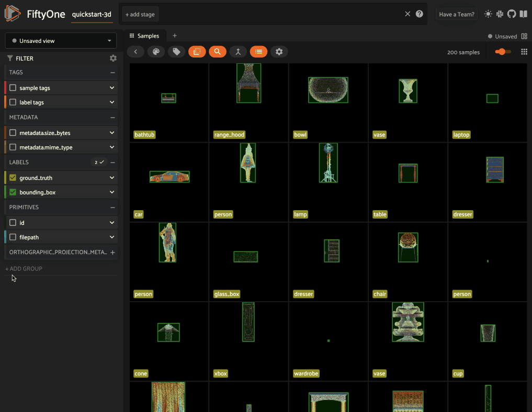The height and width of the screenshot is (412, 532).
Task: Toggle the orange list view icon
Action: (258, 52)
